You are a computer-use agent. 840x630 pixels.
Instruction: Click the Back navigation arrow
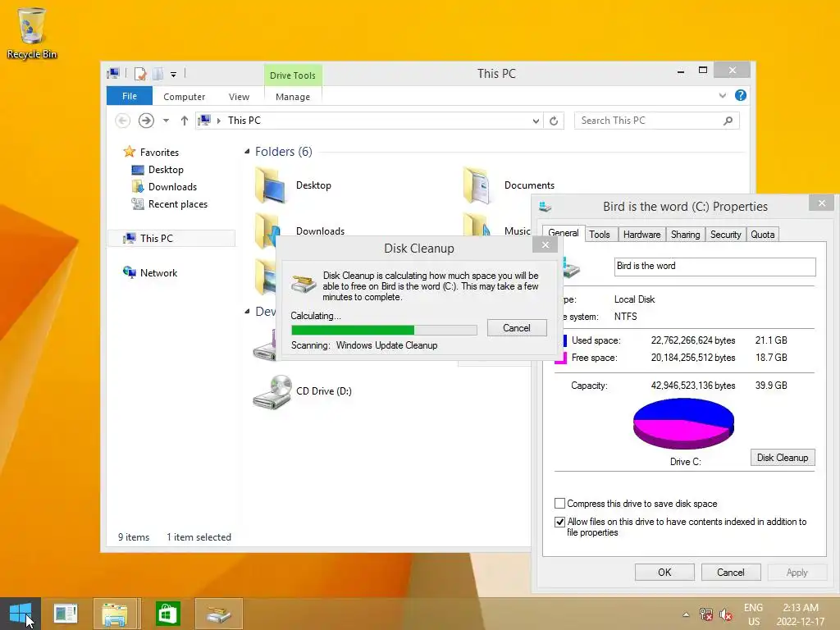(123, 121)
